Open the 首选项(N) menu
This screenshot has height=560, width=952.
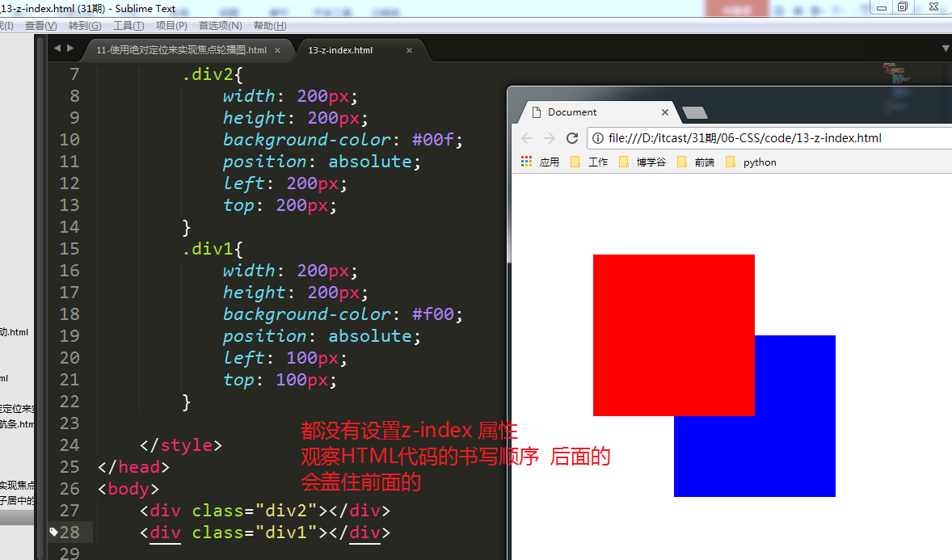click(221, 26)
